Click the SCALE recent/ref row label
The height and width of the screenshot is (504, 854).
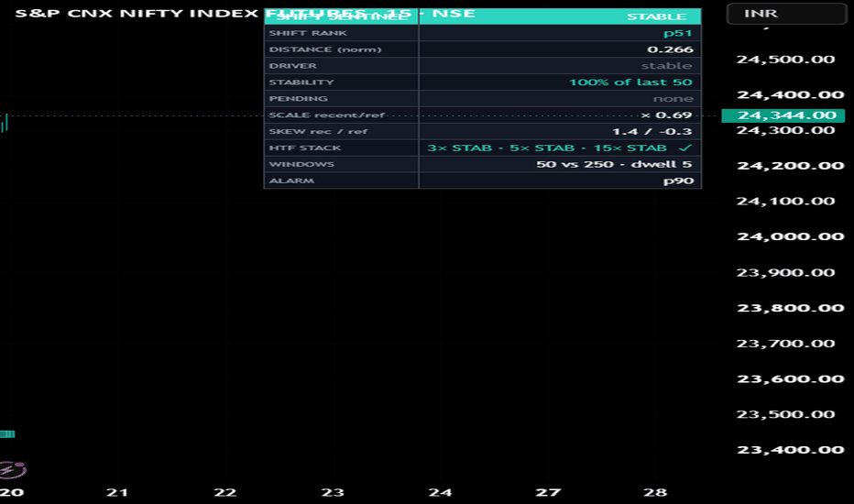coord(327,115)
